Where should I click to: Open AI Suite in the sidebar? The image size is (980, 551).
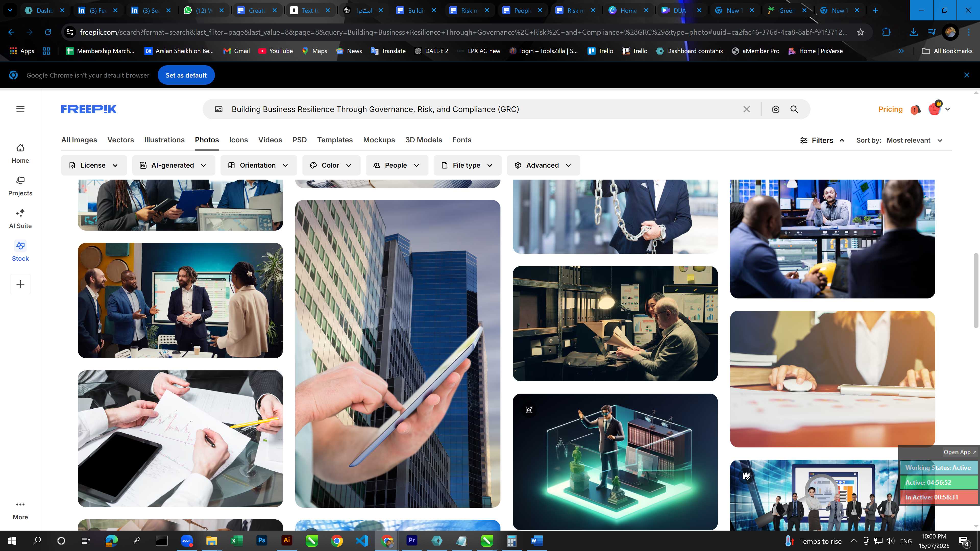(x=20, y=219)
